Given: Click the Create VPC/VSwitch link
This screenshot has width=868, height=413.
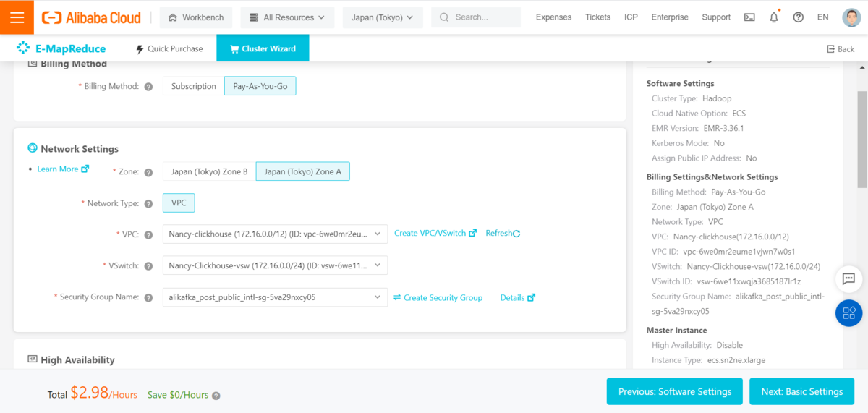Looking at the screenshot, I should (435, 234).
